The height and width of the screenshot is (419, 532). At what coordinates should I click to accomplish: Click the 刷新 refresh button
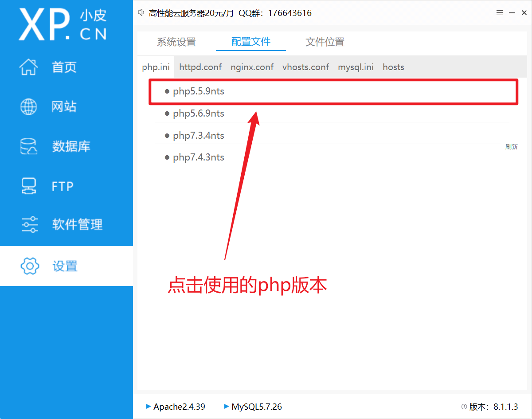511,147
